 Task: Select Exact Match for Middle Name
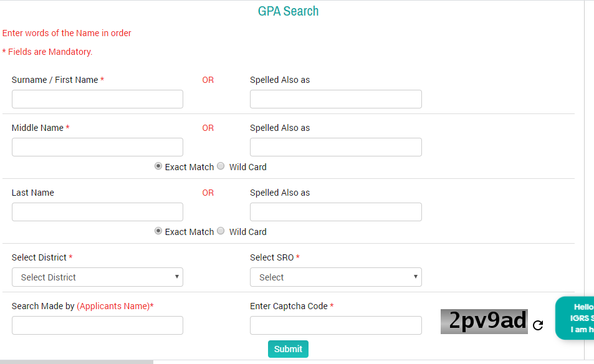tap(158, 166)
